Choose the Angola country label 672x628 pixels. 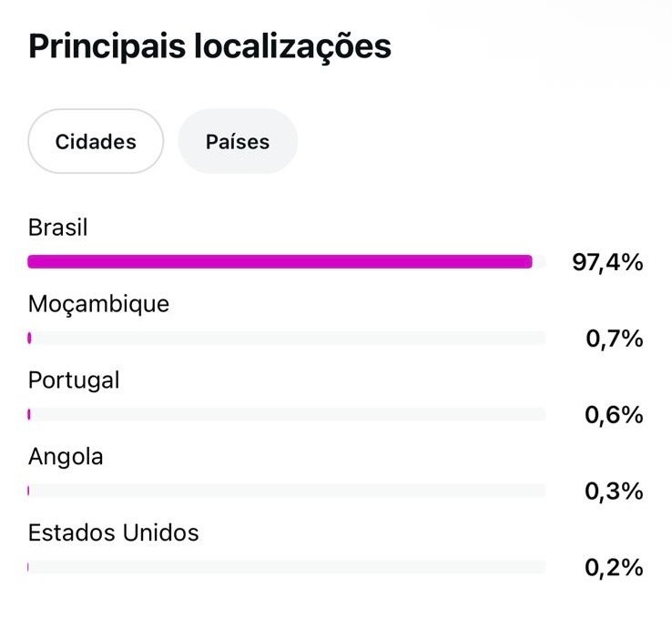66,457
